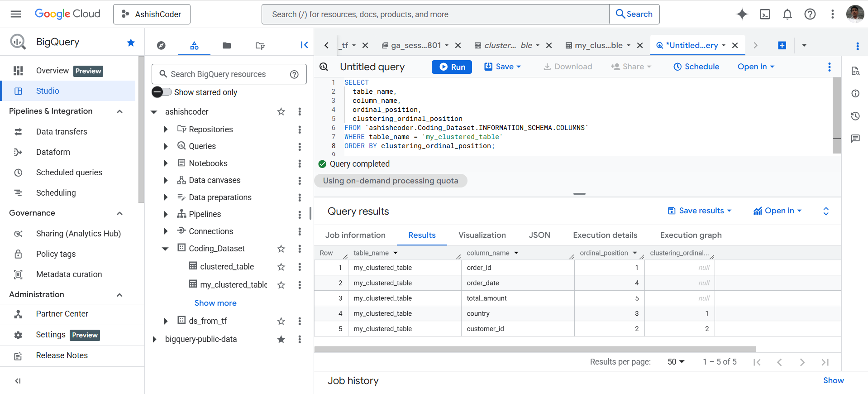Screen dimensions: 868x394
Task: Select the classic explorer resources icon
Action: tap(194, 45)
